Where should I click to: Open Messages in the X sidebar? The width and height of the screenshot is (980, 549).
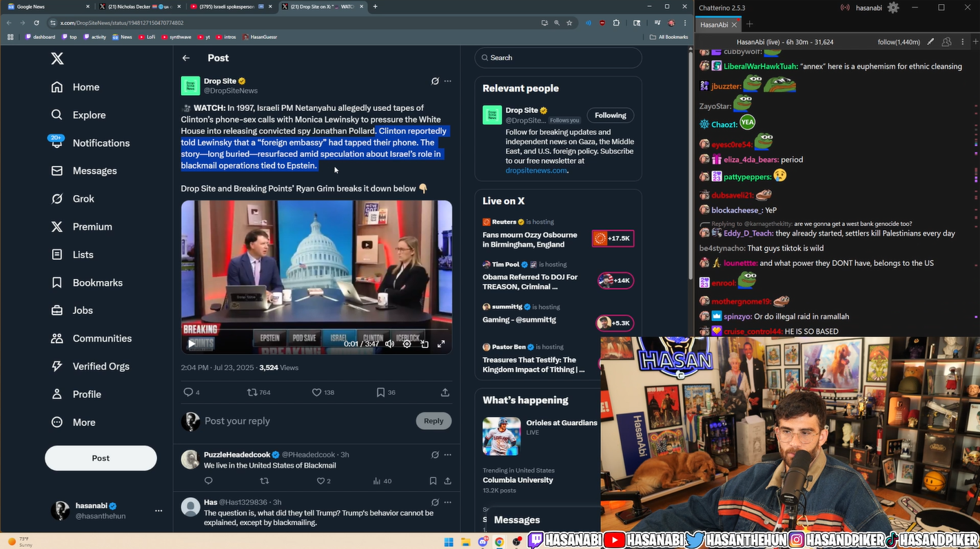(83, 171)
